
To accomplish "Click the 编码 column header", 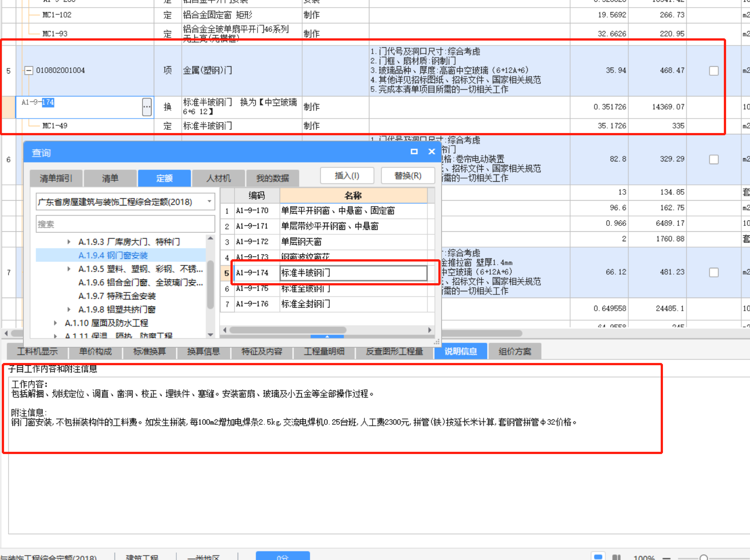I will pyautogui.click(x=257, y=195).
